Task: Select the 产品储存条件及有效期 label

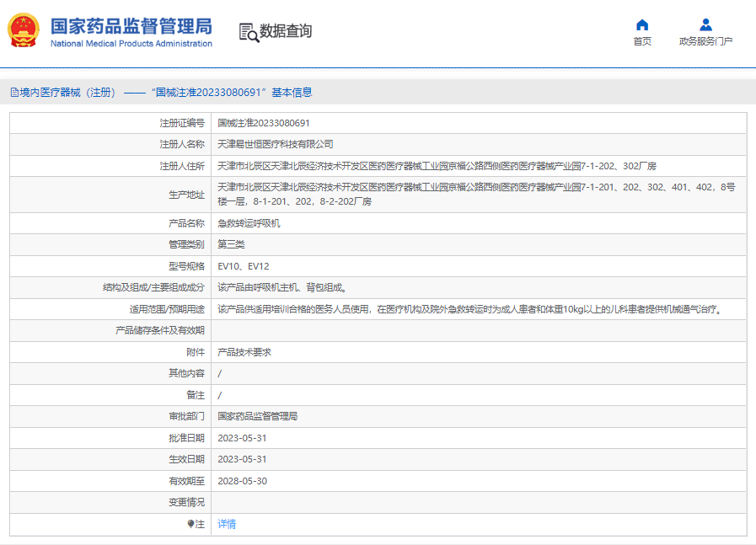Action: tap(160, 330)
